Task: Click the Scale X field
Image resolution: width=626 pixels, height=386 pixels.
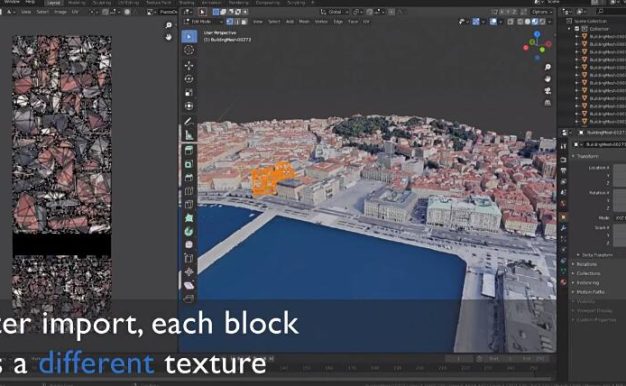Action: (620, 228)
